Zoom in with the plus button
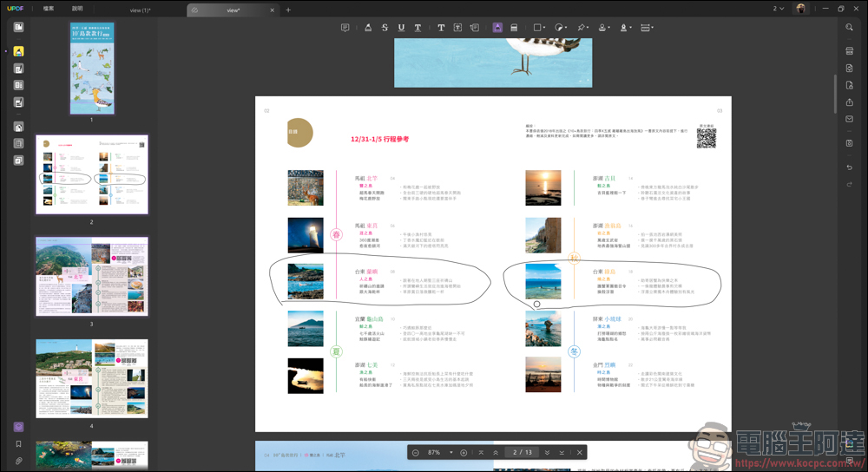Viewport: 868px width, 472px height. click(x=464, y=453)
